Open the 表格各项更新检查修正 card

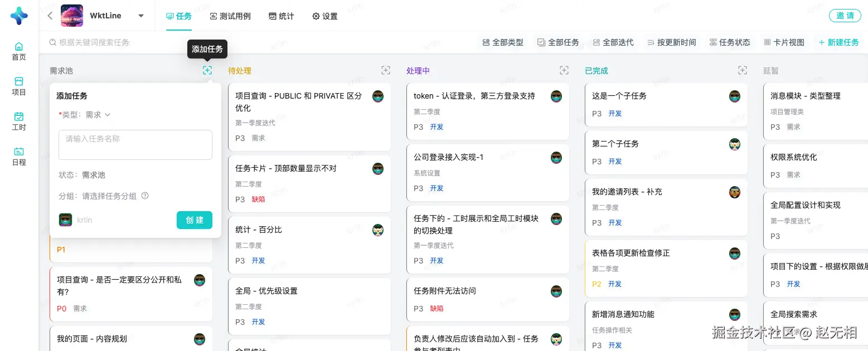pyautogui.click(x=666, y=269)
